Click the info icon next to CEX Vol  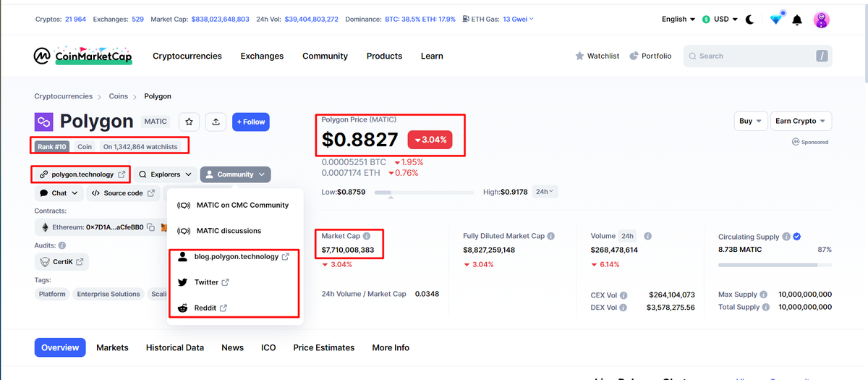(624, 295)
